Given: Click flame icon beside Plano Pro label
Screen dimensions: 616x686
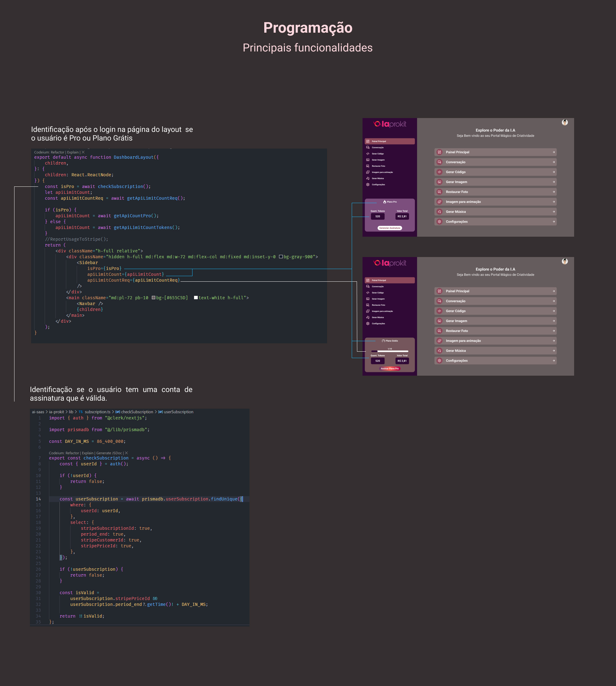Looking at the screenshot, I should [384, 202].
